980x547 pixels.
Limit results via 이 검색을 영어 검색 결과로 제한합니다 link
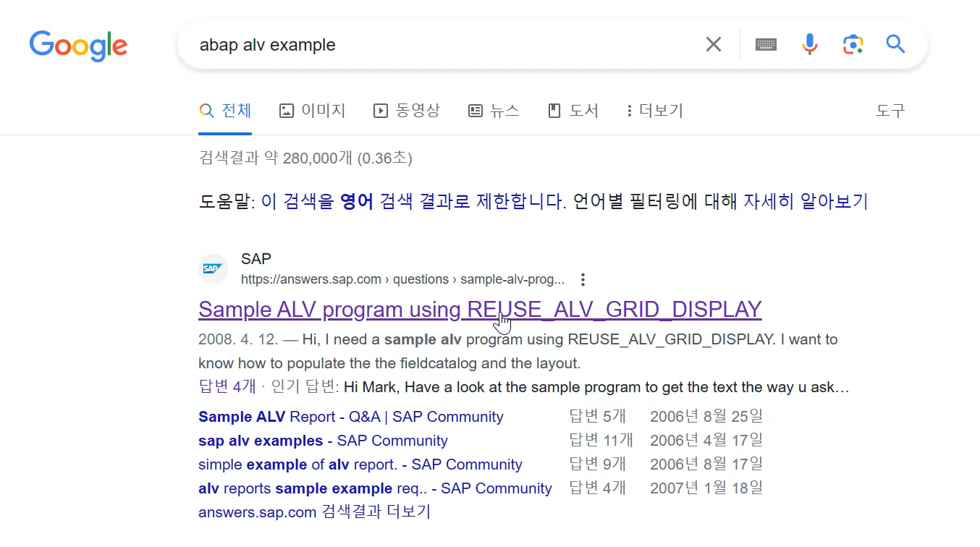413,201
